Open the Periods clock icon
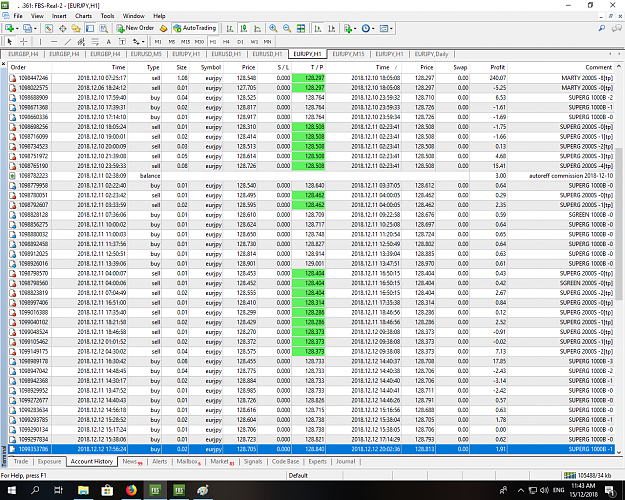Screen dimensions: 625x500 [x=366, y=28]
